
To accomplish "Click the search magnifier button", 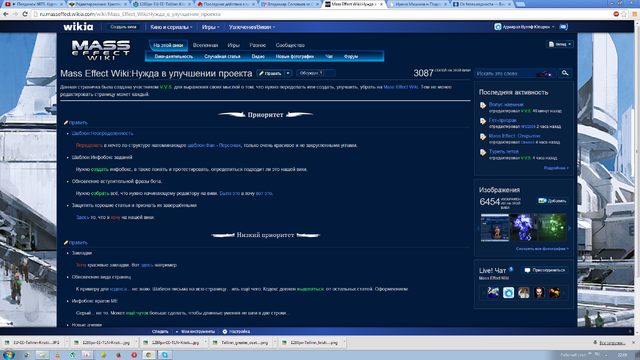I will click(x=565, y=73).
